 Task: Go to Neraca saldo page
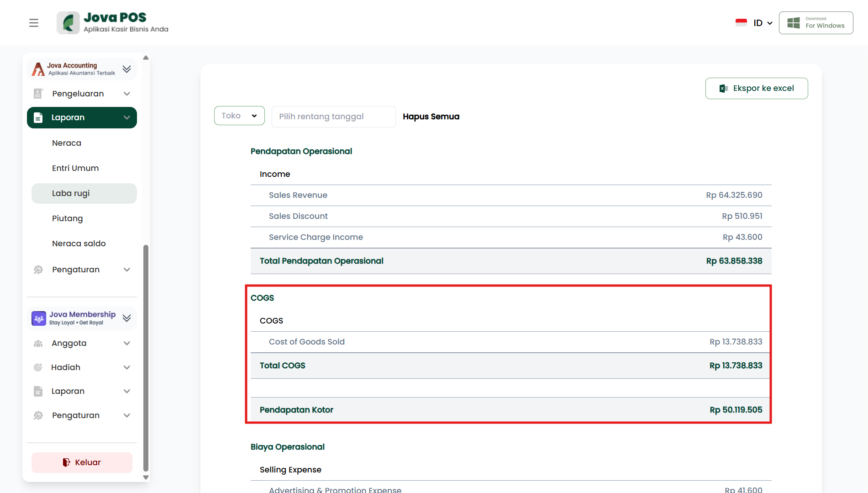(79, 244)
